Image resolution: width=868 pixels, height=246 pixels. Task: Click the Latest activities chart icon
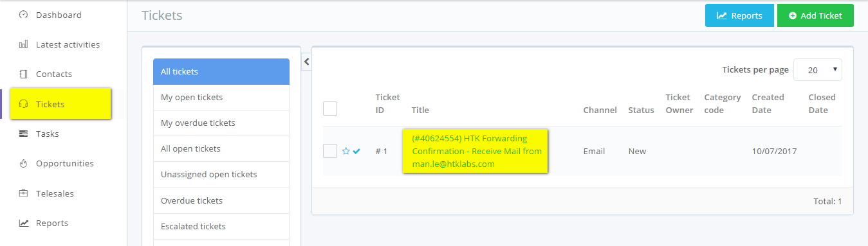click(24, 44)
